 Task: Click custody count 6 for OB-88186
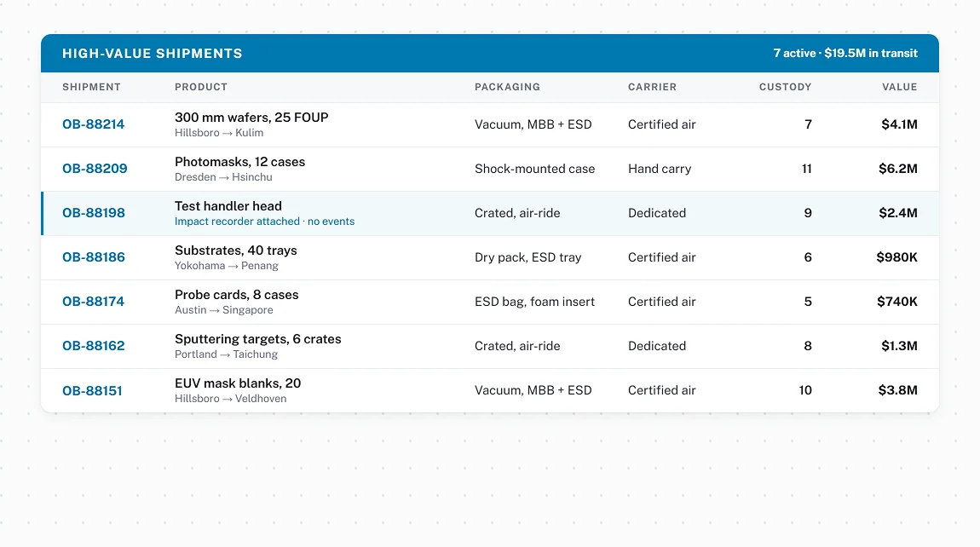[808, 257]
